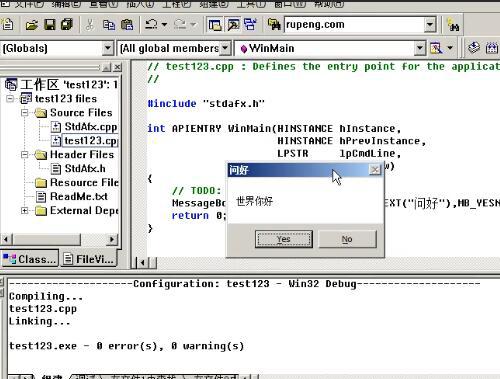Viewport: 500px width, 379px height.
Task: Click the Cut scissors icon
Action: tap(89, 25)
